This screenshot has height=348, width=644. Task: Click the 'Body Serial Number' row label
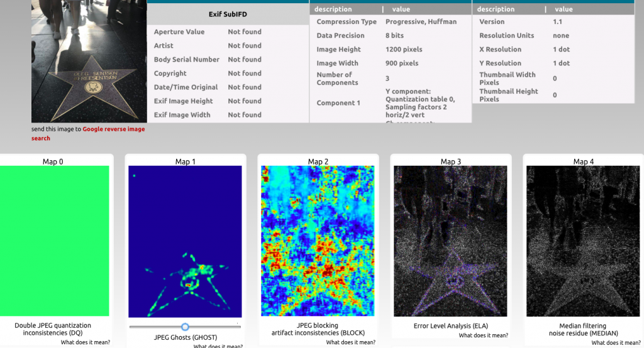[x=186, y=60]
